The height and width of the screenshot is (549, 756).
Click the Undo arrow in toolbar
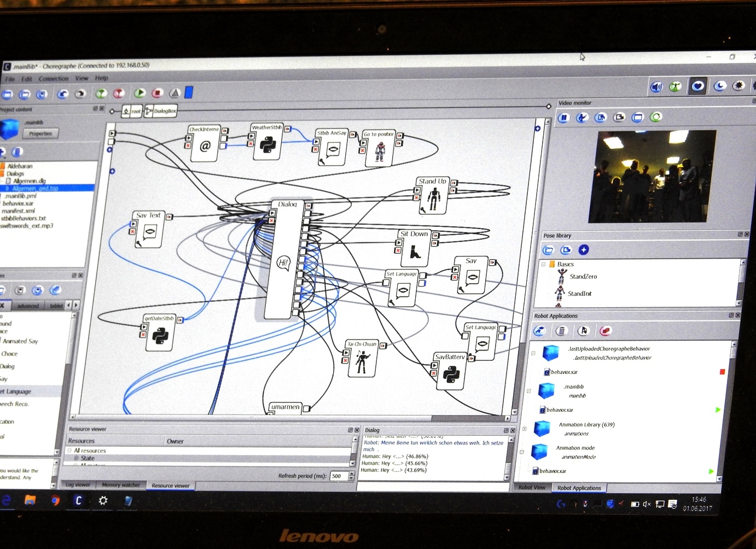click(63, 94)
